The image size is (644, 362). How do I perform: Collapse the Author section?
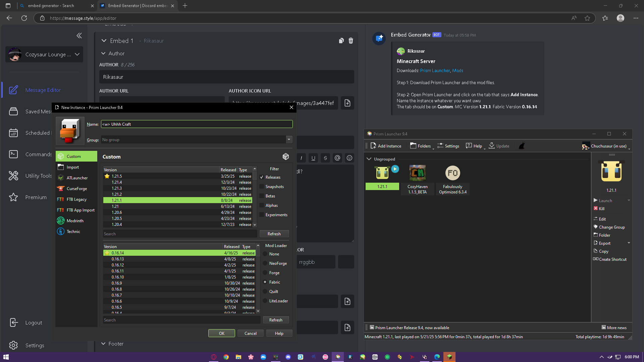[x=103, y=53]
